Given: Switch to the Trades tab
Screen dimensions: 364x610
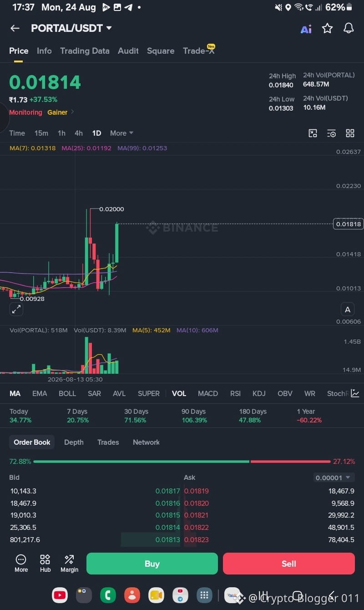Looking at the screenshot, I should tap(108, 442).
